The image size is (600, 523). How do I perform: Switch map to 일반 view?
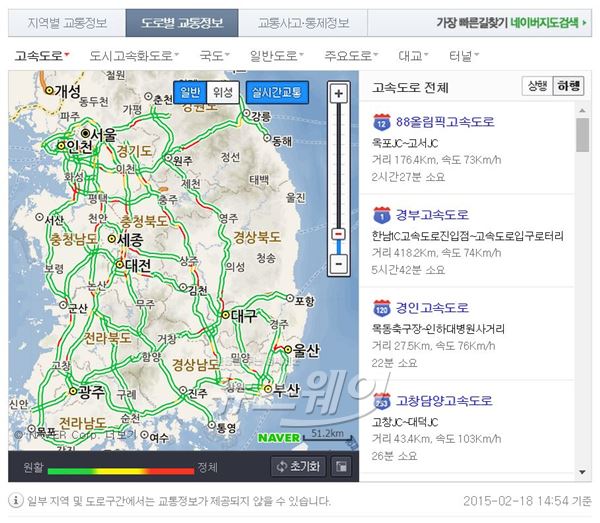190,92
